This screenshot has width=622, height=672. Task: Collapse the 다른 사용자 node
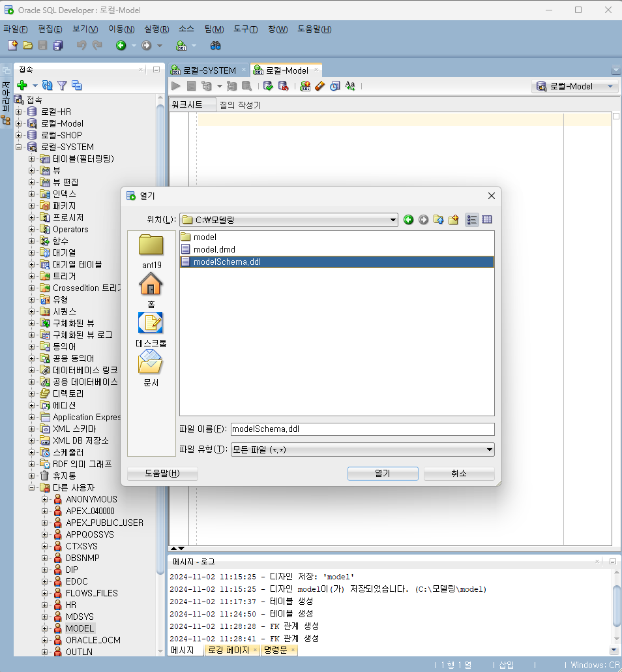coord(32,488)
